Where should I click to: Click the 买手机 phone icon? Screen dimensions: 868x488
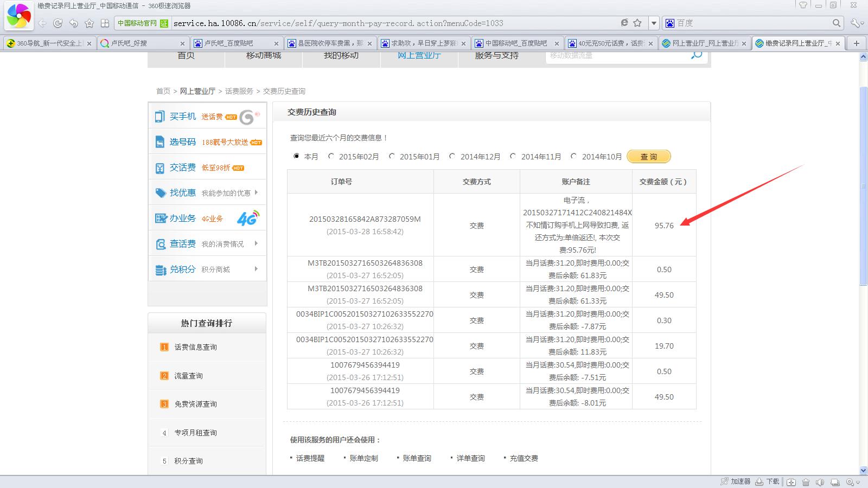tap(159, 117)
